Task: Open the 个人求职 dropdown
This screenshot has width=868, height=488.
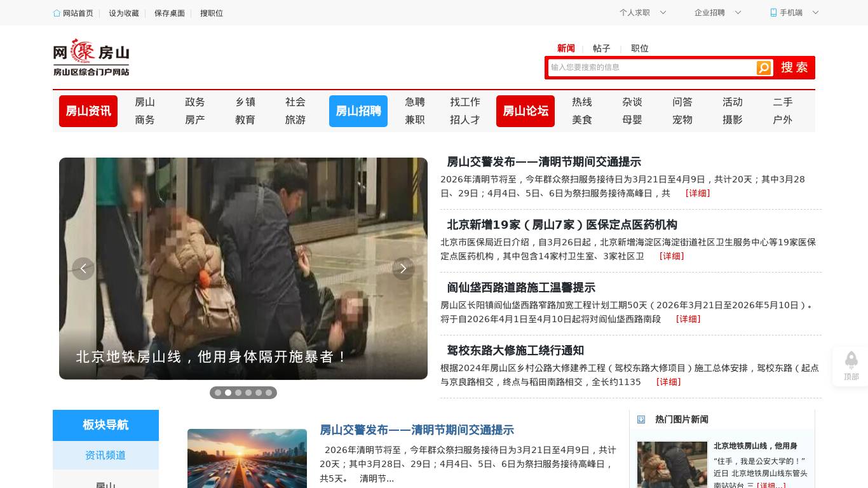Action: tap(642, 12)
